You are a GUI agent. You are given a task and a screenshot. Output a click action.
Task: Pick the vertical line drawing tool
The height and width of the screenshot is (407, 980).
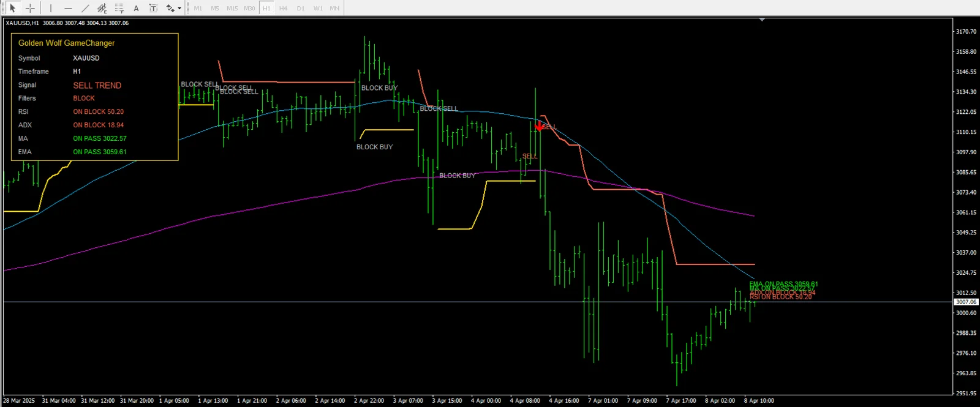point(51,8)
